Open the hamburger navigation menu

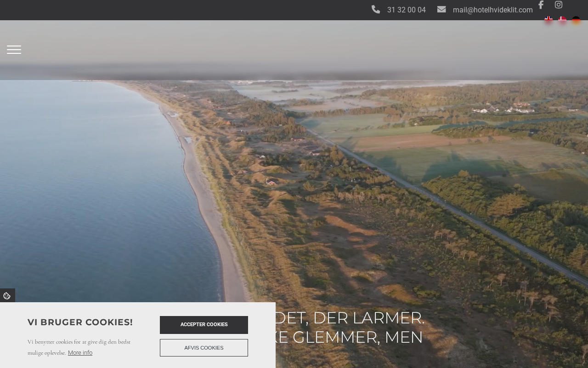click(x=14, y=50)
